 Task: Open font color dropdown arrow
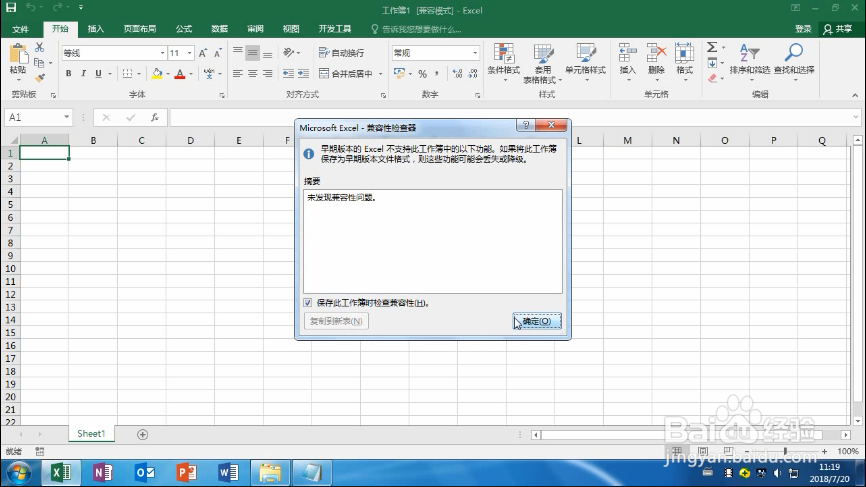[x=191, y=73]
